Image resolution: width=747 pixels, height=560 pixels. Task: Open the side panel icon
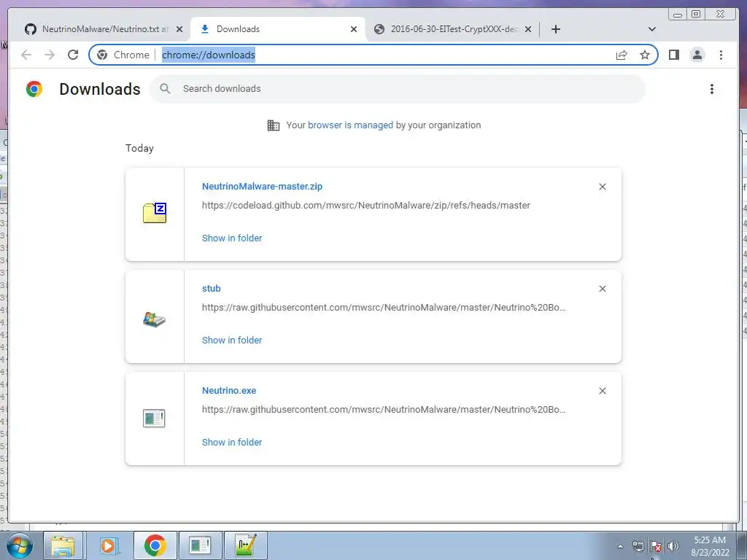[x=673, y=55]
